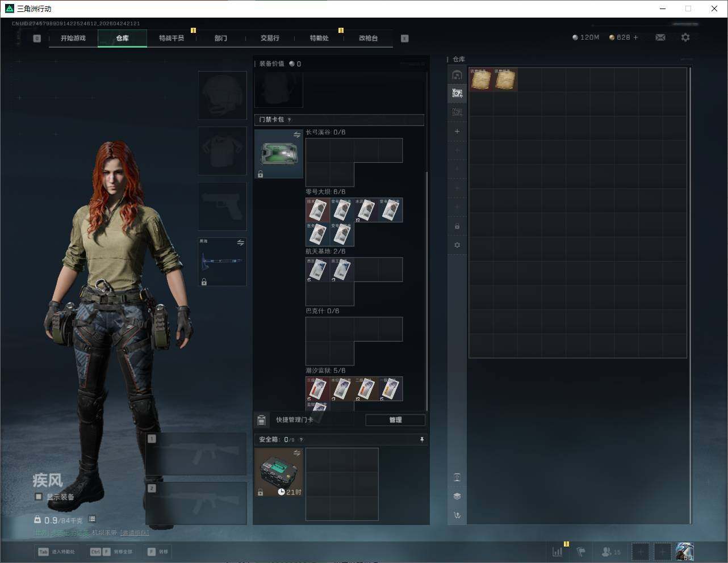Click the icon above the layers icon in warehouse sidebar
The image size is (728, 563).
pos(457,477)
